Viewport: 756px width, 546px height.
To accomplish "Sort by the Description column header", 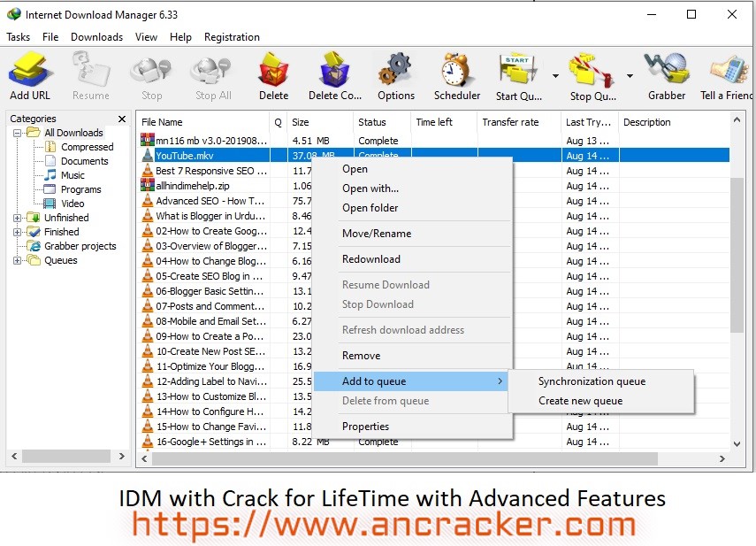I will [674, 122].
